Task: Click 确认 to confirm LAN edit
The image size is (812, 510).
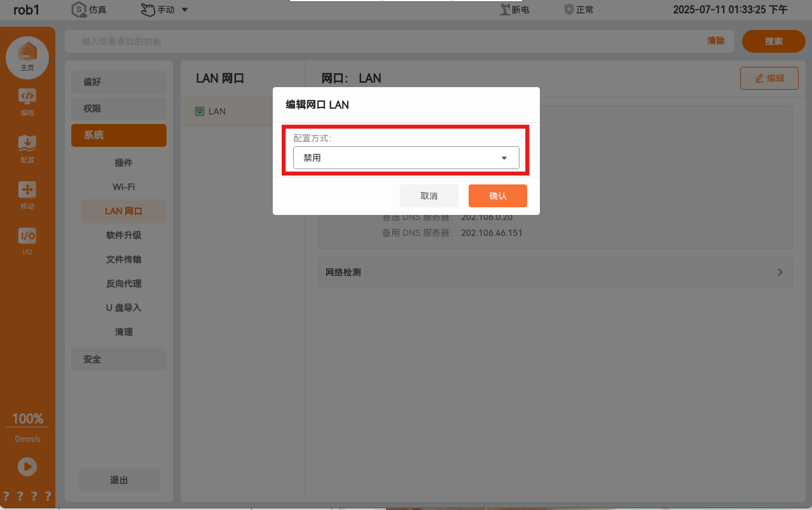Action: pos(498,196)
